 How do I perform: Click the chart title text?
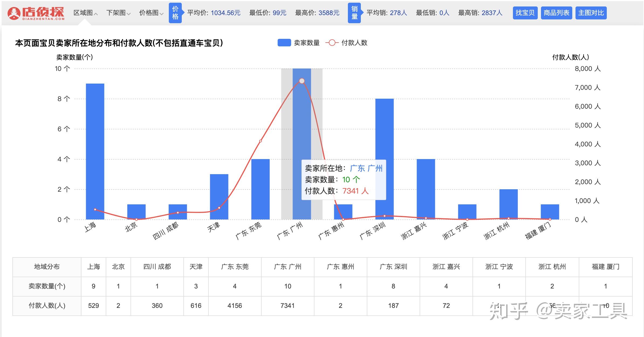click(119, 43)
